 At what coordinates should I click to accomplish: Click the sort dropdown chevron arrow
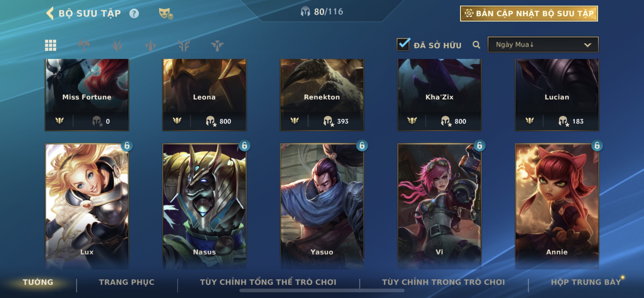click(x=587, y=45)
